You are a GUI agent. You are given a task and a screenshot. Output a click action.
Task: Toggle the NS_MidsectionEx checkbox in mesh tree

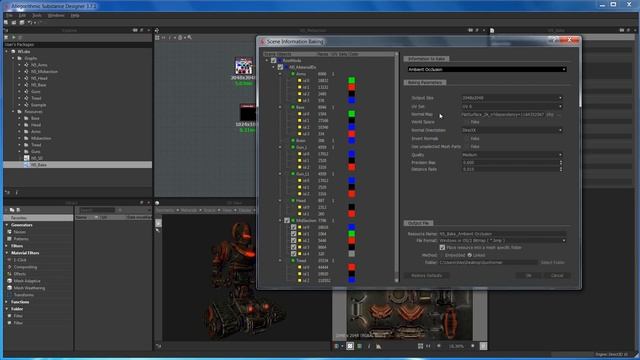280,67
